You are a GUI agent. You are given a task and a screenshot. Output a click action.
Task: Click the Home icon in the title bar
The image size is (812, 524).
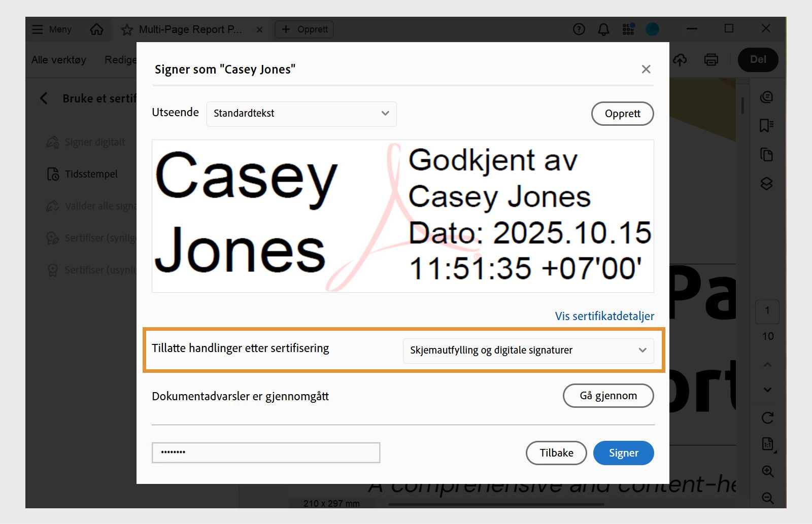(96, 29)
